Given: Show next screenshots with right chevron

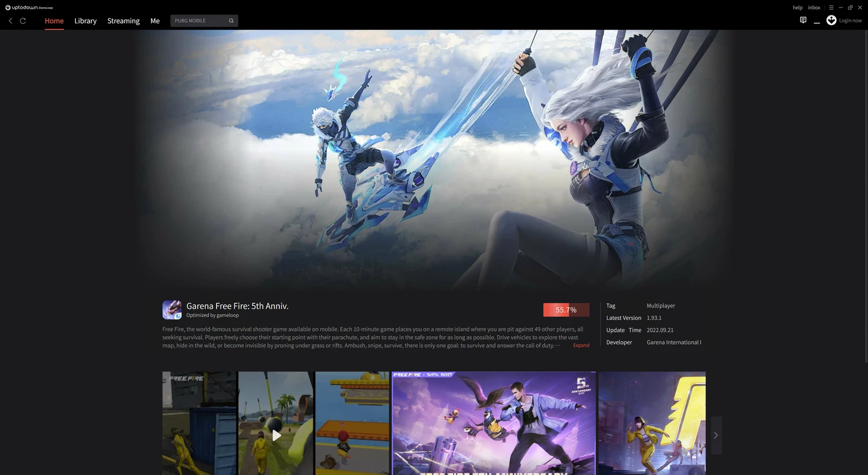Looking at the screenshot, I should [x=716, y=435].
